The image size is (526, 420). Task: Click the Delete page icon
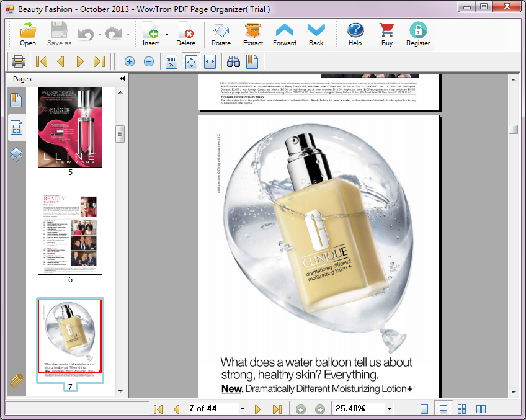click(x=185, y=34)
